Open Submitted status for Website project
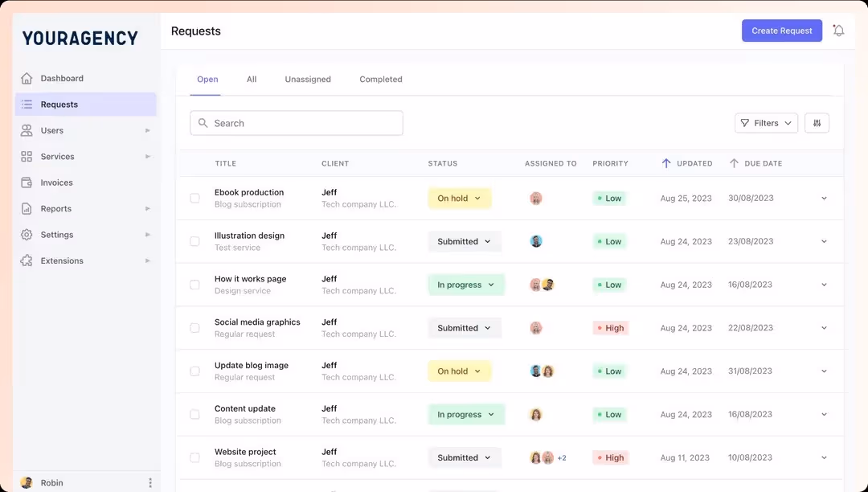The image size is (868, 492). click(x=465, y=457)
